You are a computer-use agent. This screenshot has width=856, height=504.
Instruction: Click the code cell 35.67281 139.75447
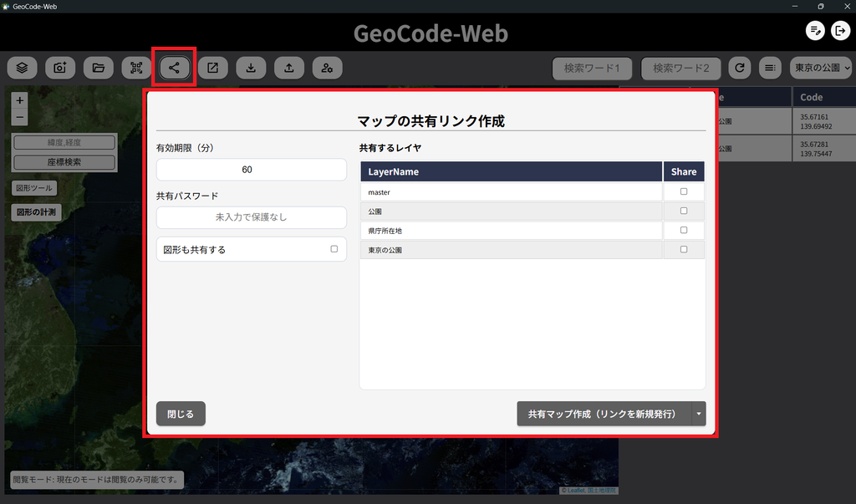(x=823, y=149)
